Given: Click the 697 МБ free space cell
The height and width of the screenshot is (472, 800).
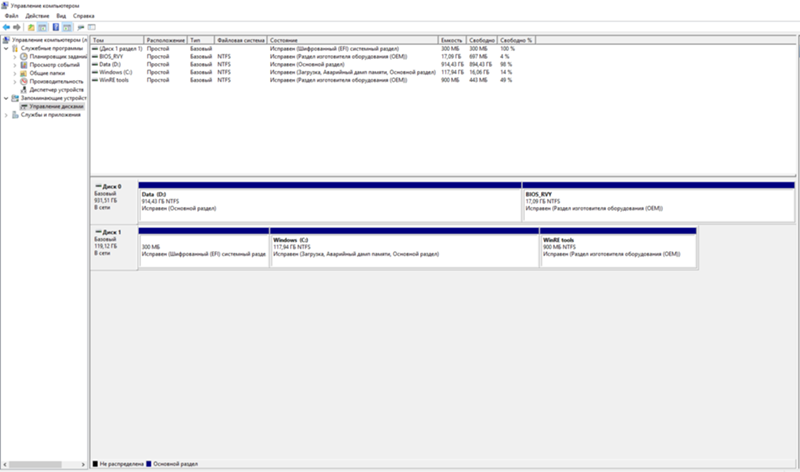Looking at the screenshot, I should [478, 57].
